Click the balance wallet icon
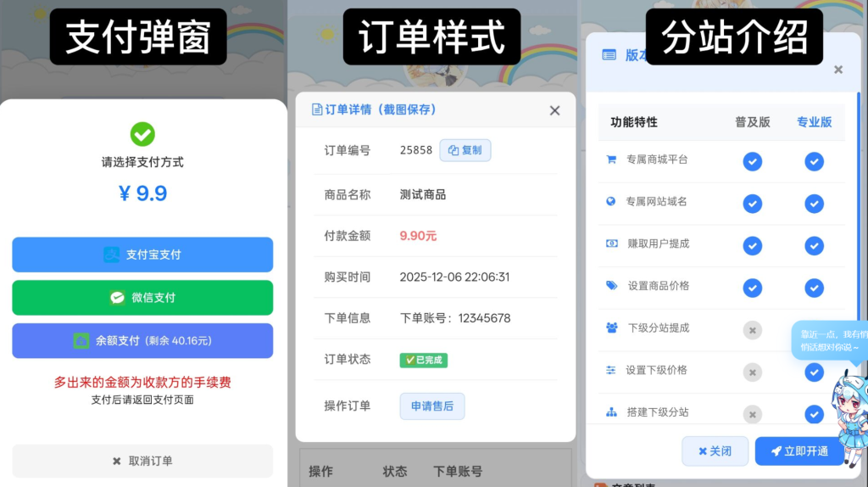Image resolution: width=868 pixels, height=487 pixels. tap(81, 341)
